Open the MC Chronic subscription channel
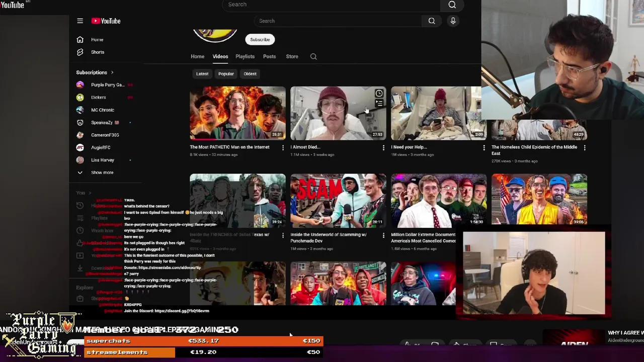The width and height of the screenshot is (644, 362). pos(104,110)
